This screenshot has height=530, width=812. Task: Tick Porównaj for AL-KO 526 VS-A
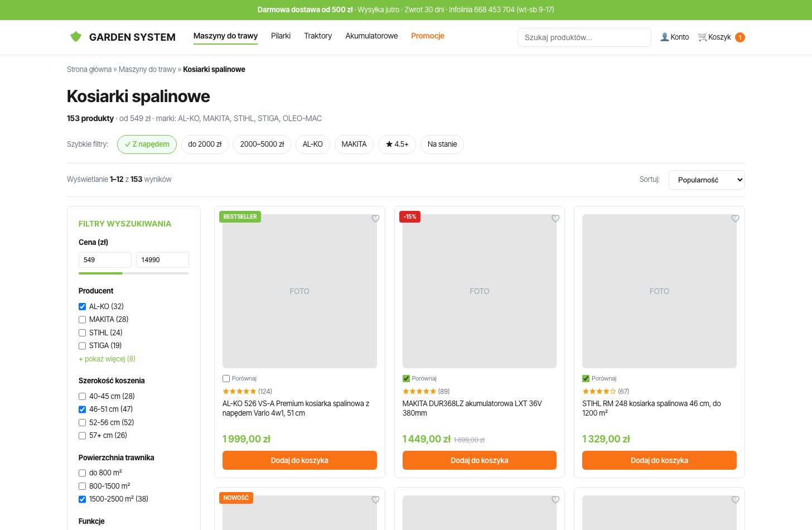[226, 378]
